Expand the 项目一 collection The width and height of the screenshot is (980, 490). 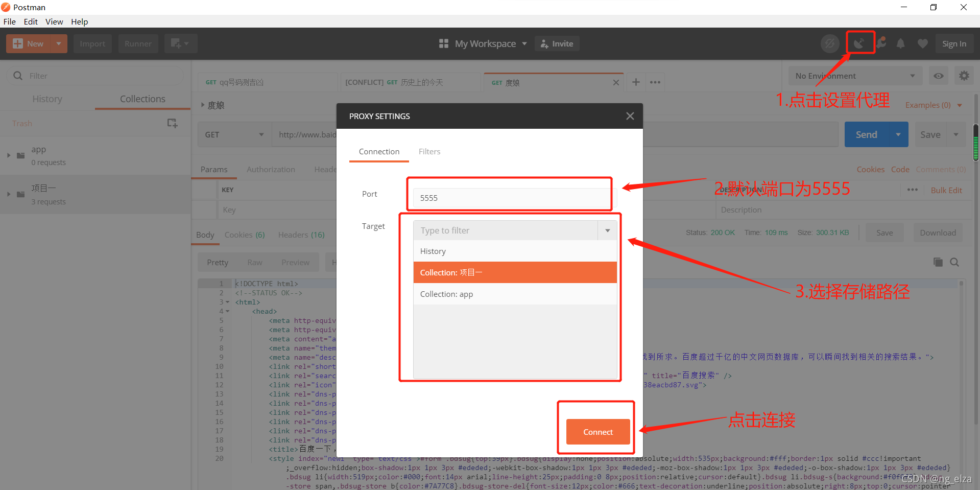[x=9, y=194]
